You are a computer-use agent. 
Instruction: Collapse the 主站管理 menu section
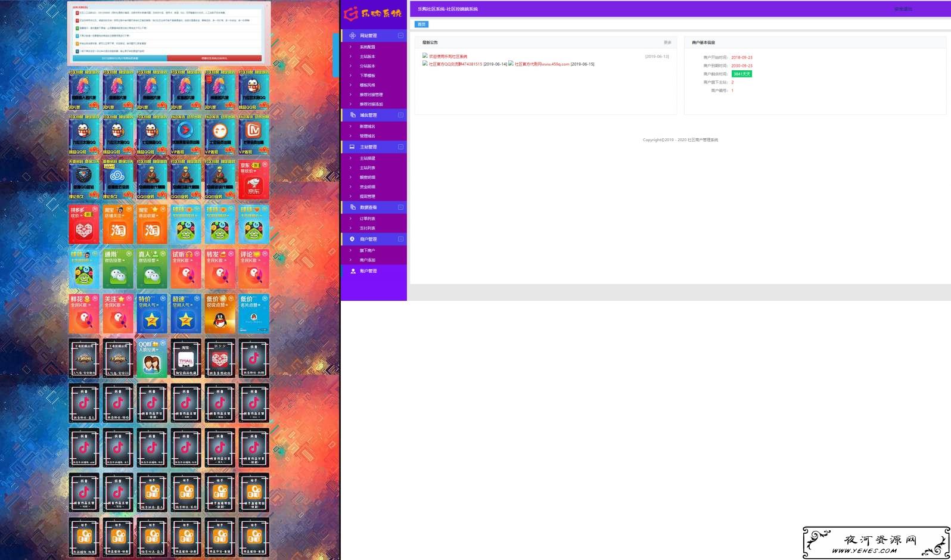coord(400,147)
